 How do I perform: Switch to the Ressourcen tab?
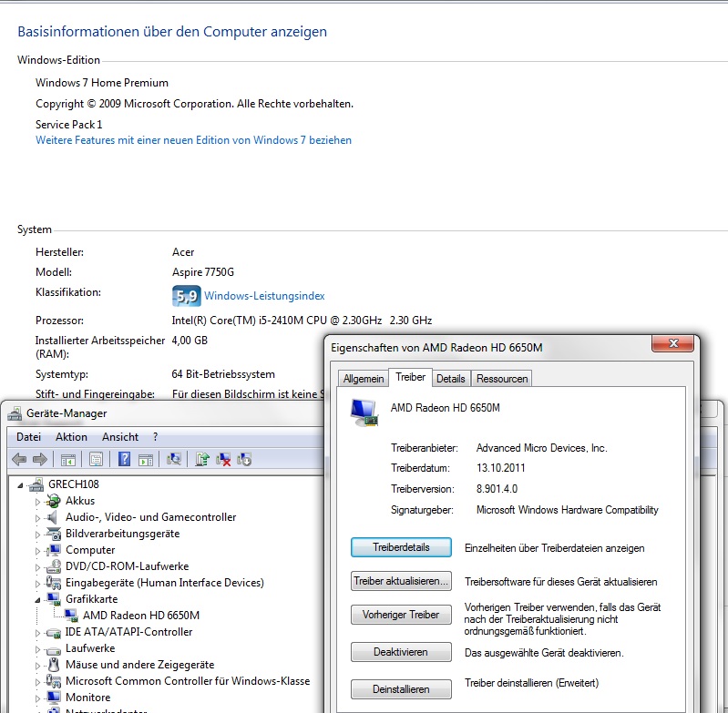[x=502, y=379]
